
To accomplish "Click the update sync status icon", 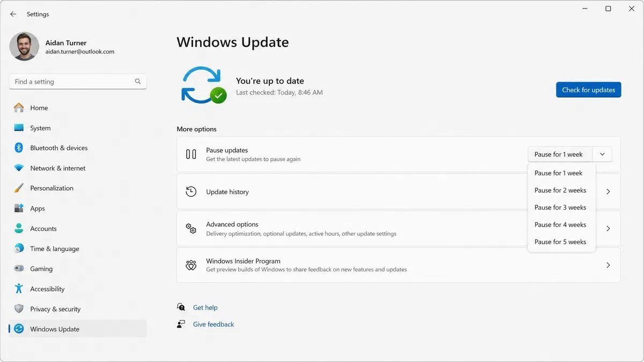I will tap(203, 85).
